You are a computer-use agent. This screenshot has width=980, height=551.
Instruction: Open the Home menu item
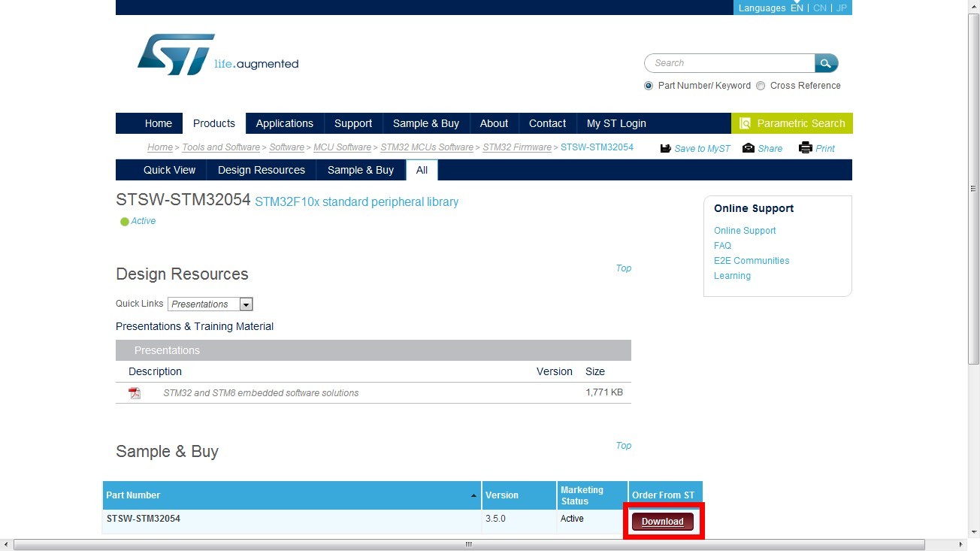pos(159,123)
